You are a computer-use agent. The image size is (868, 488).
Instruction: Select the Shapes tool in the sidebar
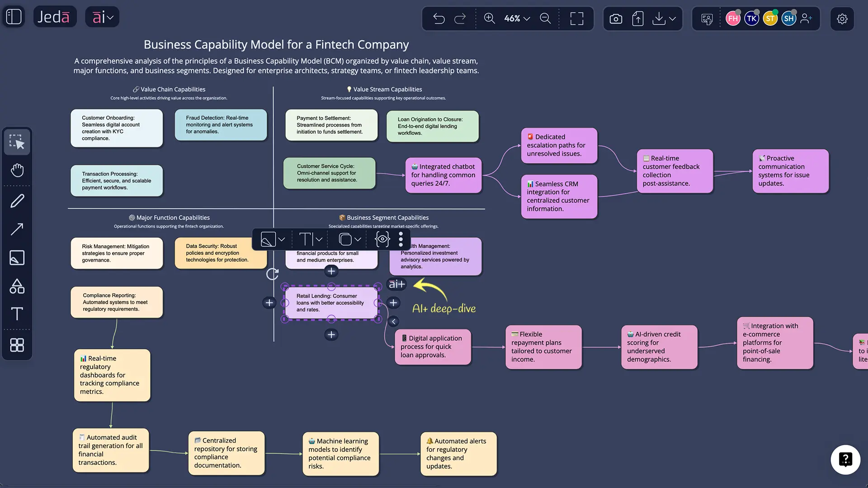coord(17,286)
